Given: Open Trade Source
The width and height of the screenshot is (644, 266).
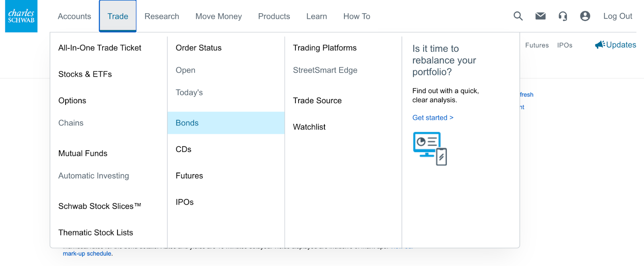Looking at the screenshot, I should coord(317,101).
